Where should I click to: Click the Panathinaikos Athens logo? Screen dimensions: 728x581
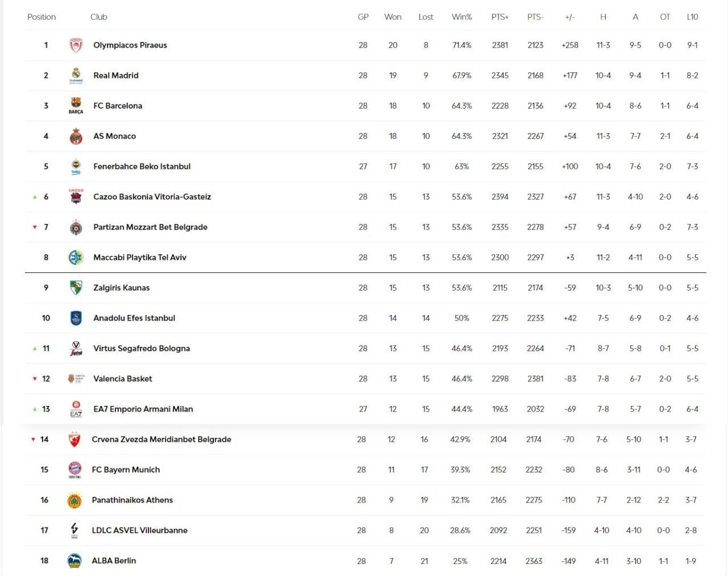pos(75,500)
